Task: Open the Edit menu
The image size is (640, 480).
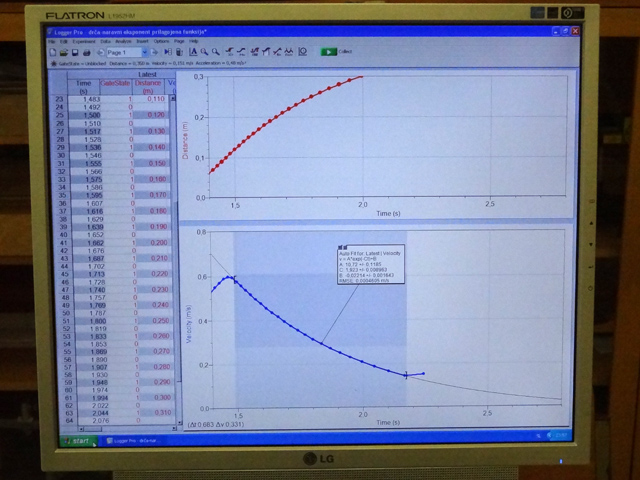Action: click(x=64, y=41)
